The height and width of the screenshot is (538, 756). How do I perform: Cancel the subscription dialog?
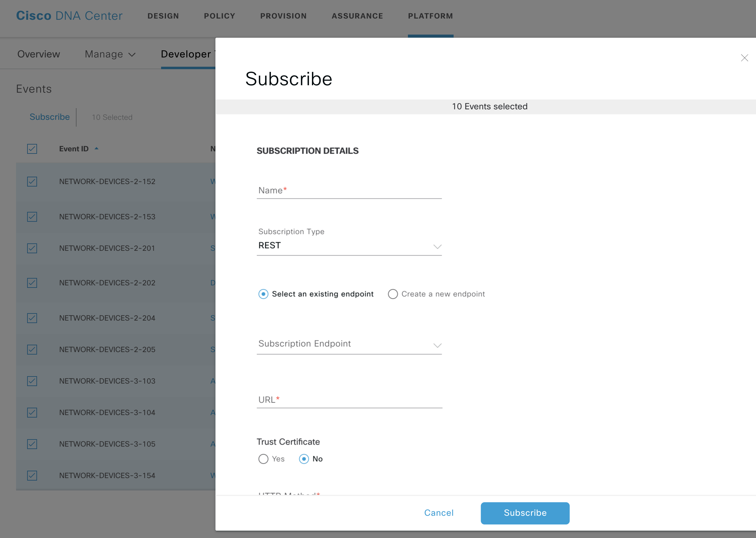(x=438, y=513)
